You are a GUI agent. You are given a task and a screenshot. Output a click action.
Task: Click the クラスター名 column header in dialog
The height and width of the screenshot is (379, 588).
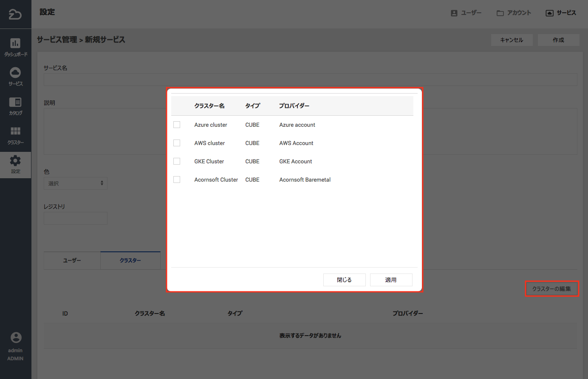point(209,105)
